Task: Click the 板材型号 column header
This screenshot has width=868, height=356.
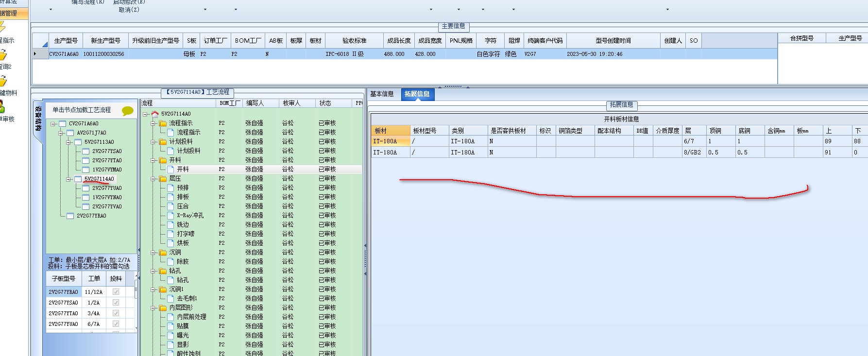Action: pos(429,131)
